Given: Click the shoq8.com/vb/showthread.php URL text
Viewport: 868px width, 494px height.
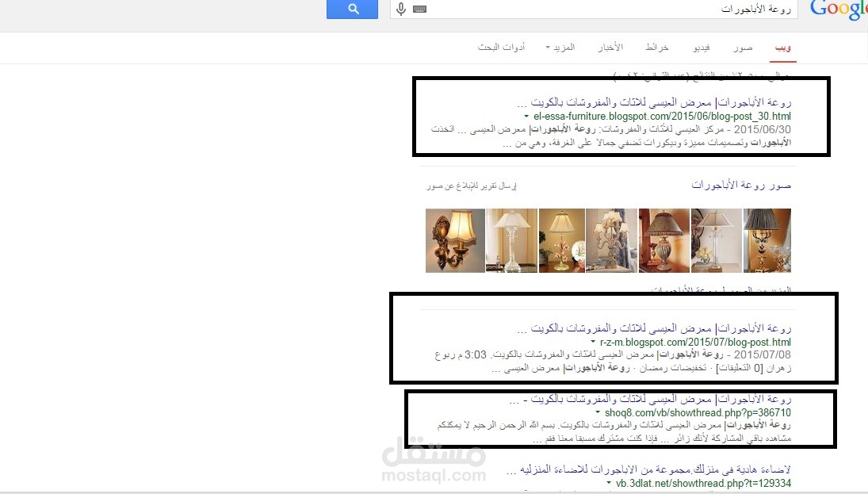Looking at the screenshot, I should coord(698,412).
